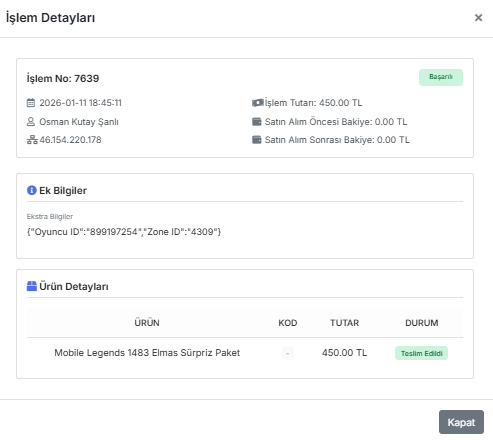Click the blue info icon by Ek Bilgiler
This screenshot has width=493, height=440.
(x=32, y=190)
